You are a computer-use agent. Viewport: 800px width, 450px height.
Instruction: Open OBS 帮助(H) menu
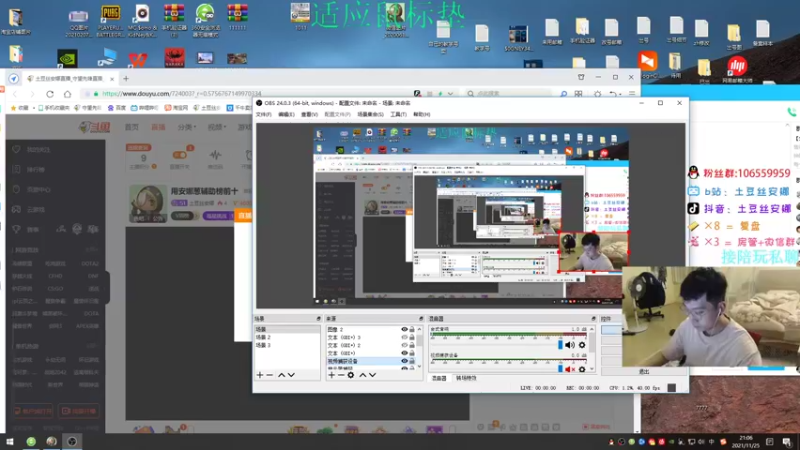(x=421, y=114)
